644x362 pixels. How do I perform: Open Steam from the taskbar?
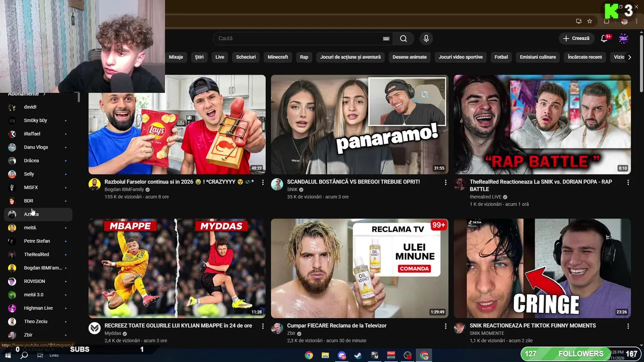pos(358,355)
